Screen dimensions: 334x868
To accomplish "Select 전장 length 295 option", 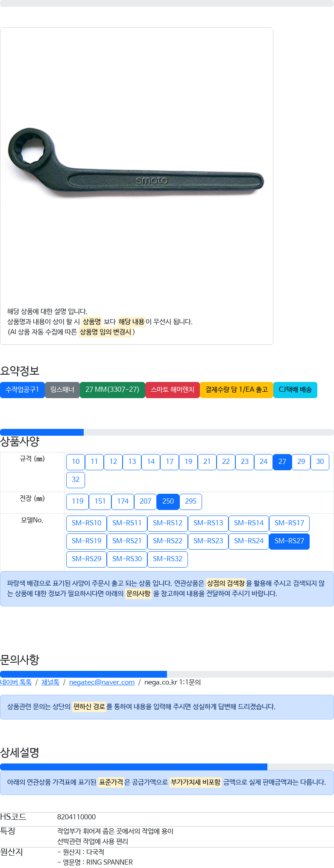I will tap(190, 502).
